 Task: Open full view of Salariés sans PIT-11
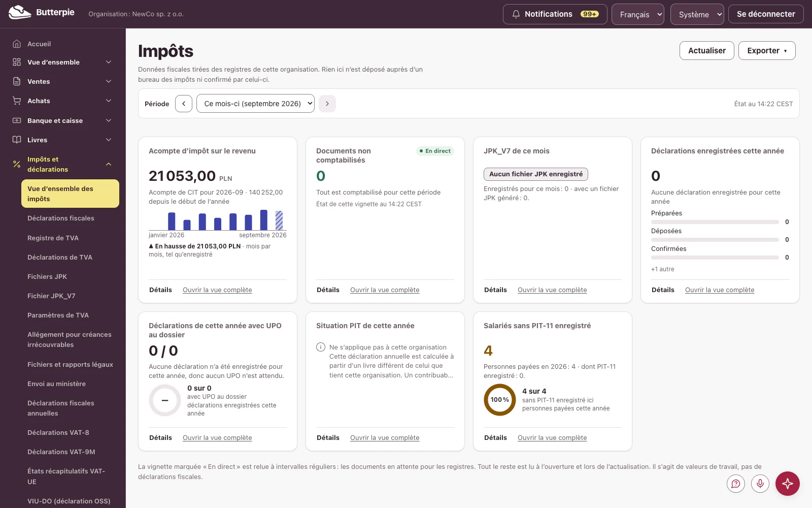552,438
